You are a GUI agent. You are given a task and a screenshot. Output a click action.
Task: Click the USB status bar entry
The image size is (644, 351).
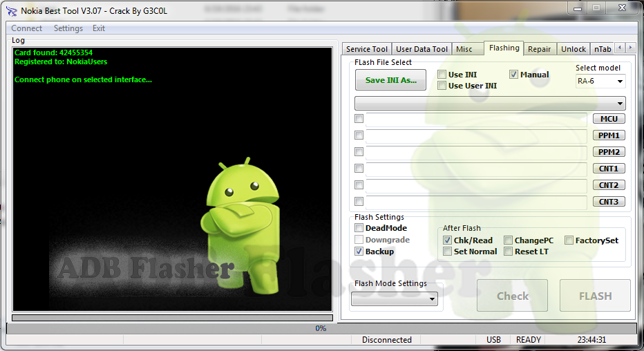(x=493, y=340)
